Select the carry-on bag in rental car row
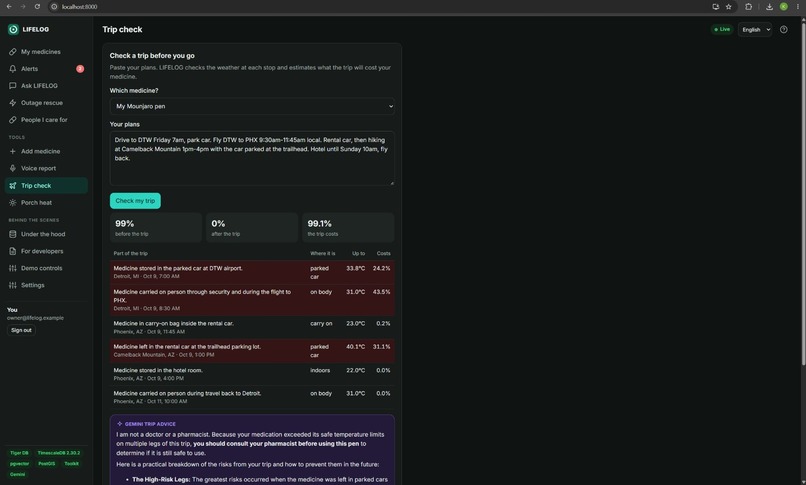This screenshot has width=806, height=485. click(252, 327)
